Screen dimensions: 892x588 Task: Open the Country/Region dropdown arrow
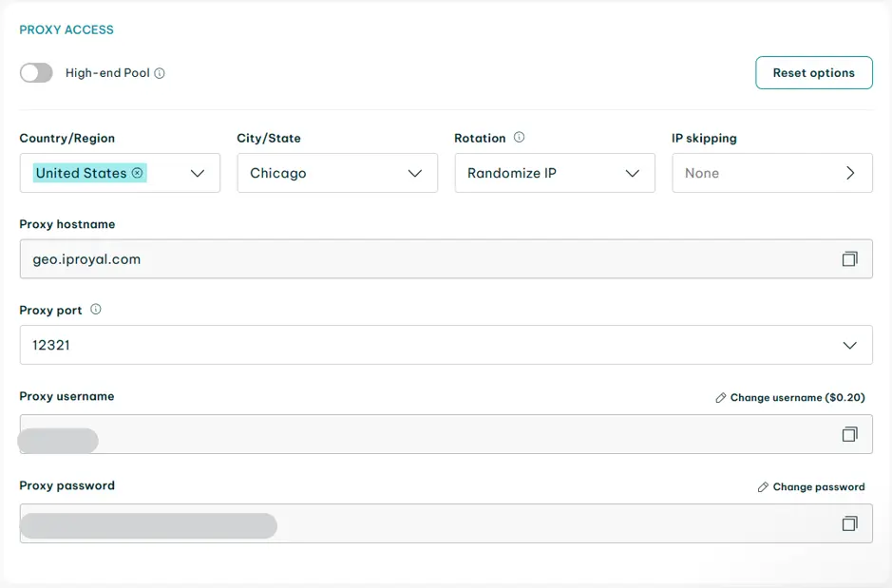198,174
